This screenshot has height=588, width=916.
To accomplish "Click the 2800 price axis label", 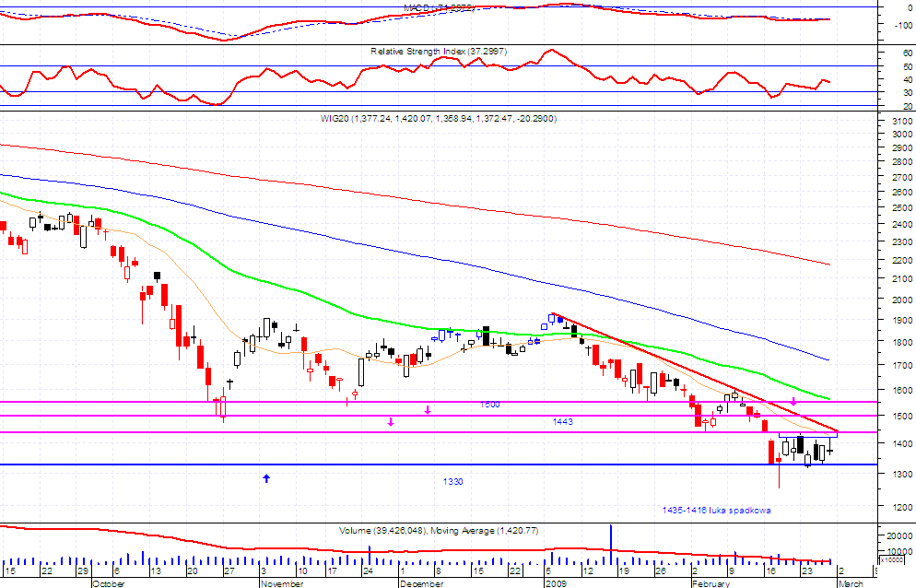I will (x=902, y=162).
